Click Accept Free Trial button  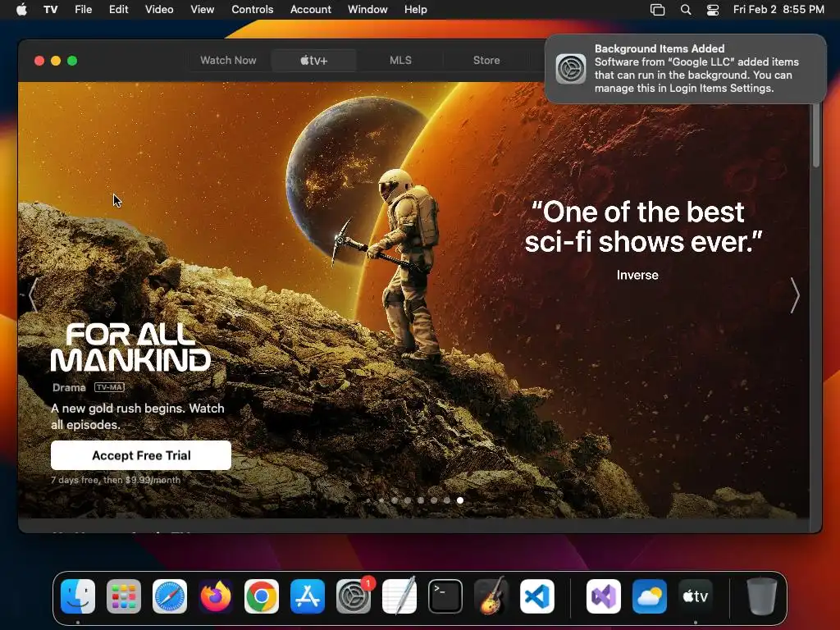tap(141, 455)
